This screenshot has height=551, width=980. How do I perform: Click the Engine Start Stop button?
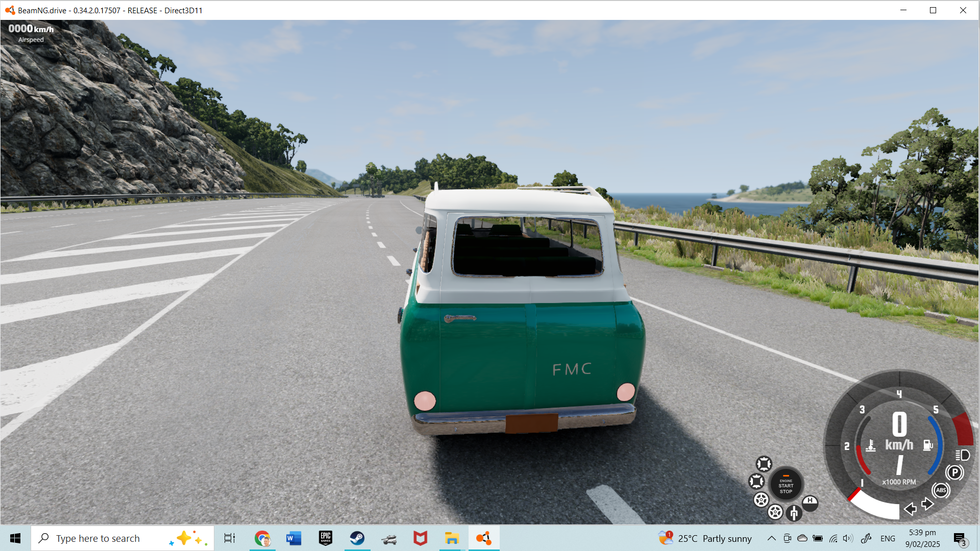[x=786, y=485]
